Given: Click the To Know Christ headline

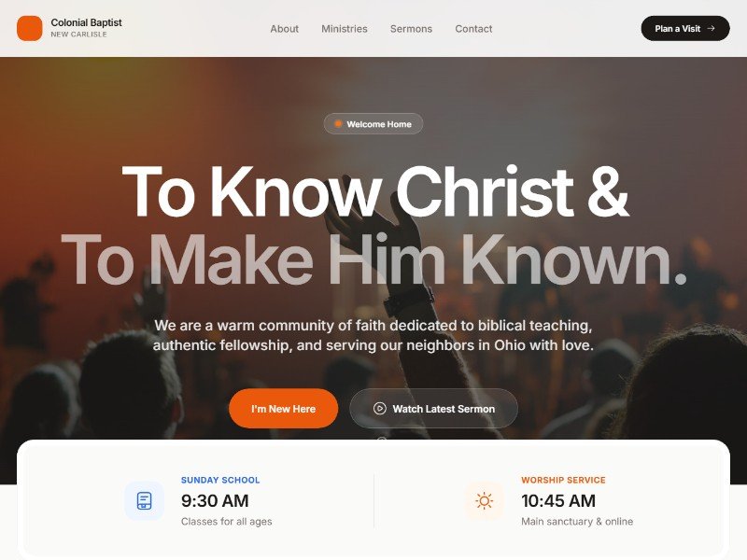Looking at the screenshot, I should pyautogui.click(x=376, y=191).
